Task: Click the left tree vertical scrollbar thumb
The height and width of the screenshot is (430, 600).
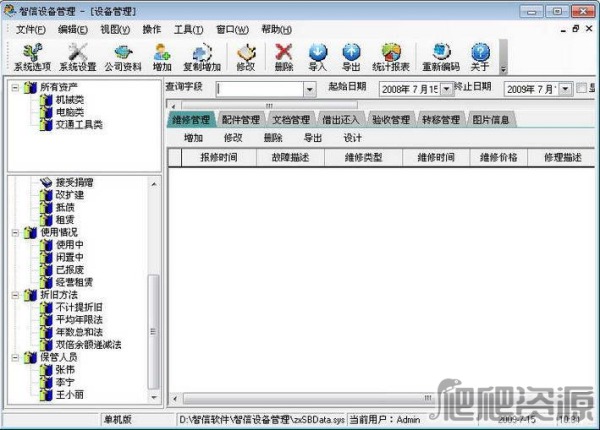Action: [153, 331]
